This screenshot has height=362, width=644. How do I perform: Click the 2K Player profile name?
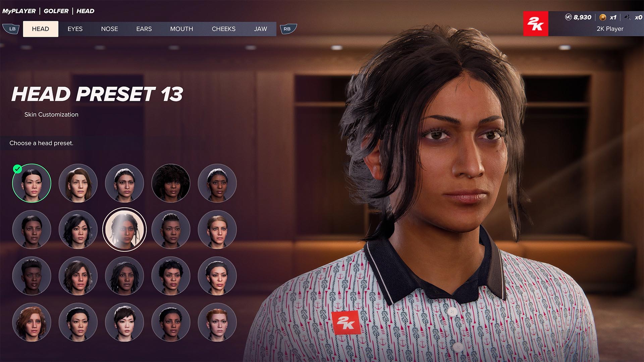click(x=610, y=29)
